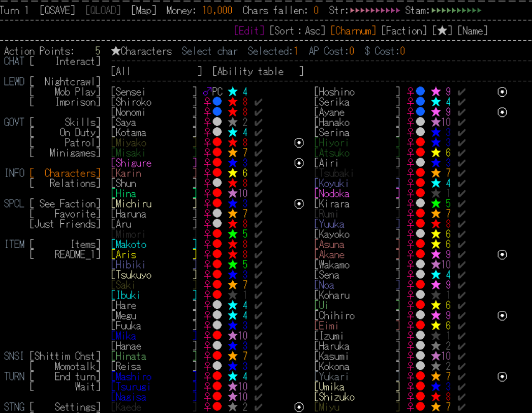Toggle the circle marker in Hoshino's row
The image size is (532, 413).
coord(502,92)
